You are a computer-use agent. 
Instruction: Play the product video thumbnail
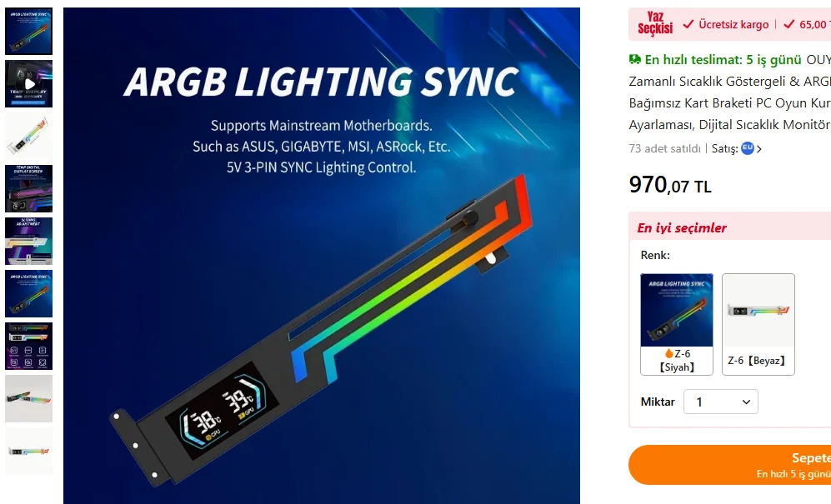28,84
